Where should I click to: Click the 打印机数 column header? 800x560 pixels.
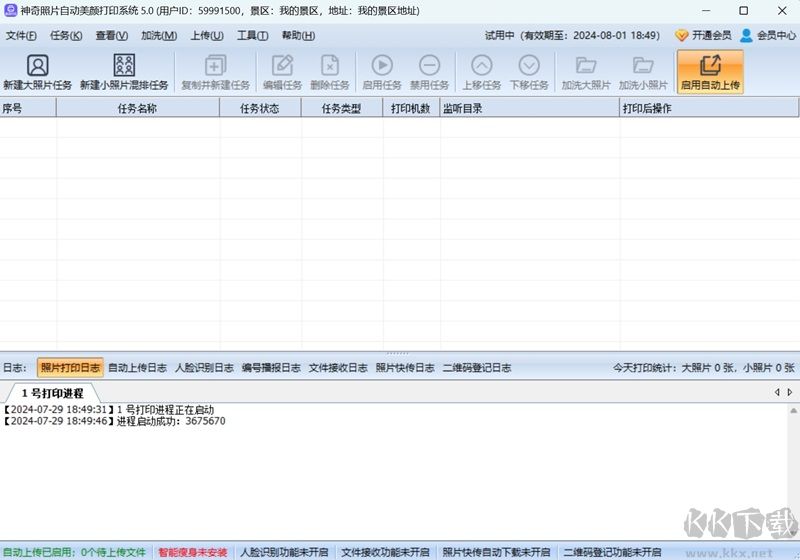click(x=411, y=108)
